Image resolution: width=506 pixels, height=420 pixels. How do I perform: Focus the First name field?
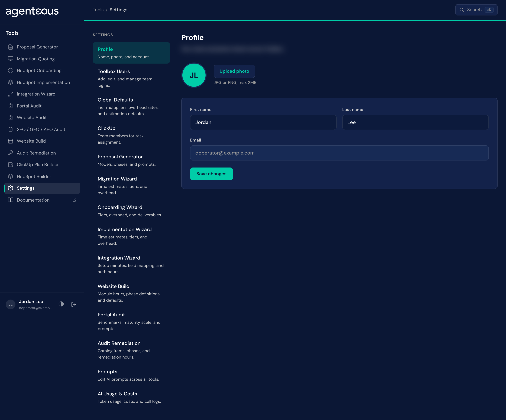click(263, 122)
